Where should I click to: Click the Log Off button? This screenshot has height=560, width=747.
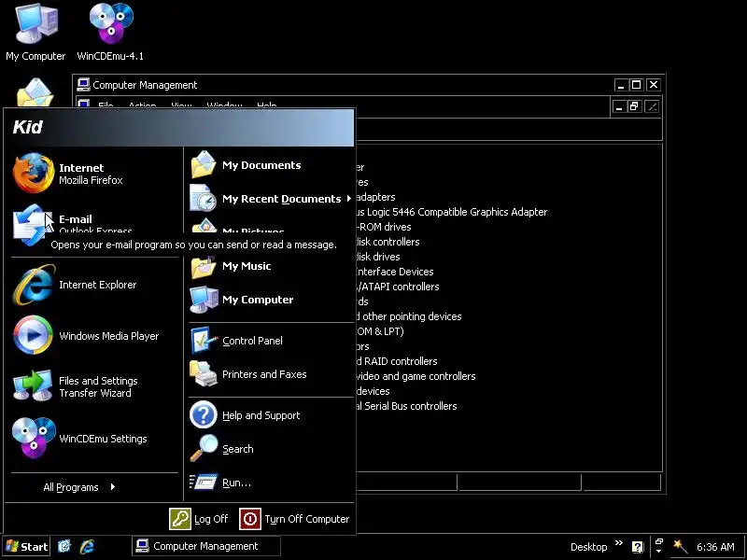coord(199,519)
